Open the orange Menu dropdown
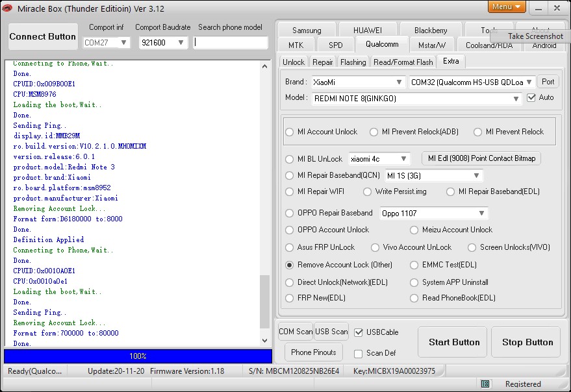This screenshot has width=571, height=392. click(507, 6)
